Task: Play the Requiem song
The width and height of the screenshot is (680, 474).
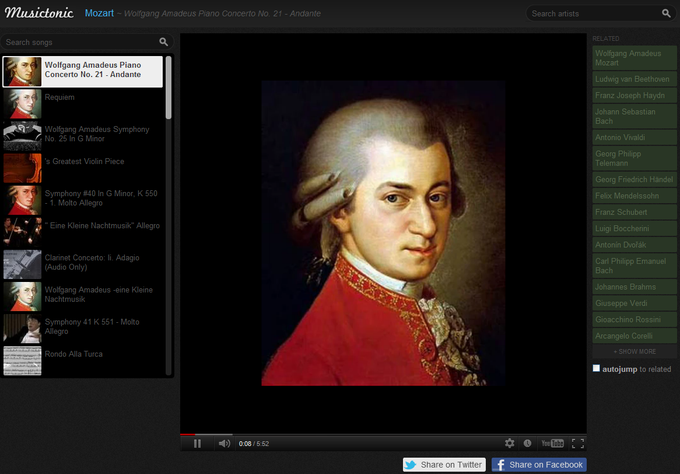Action: [x=82, y=104]
